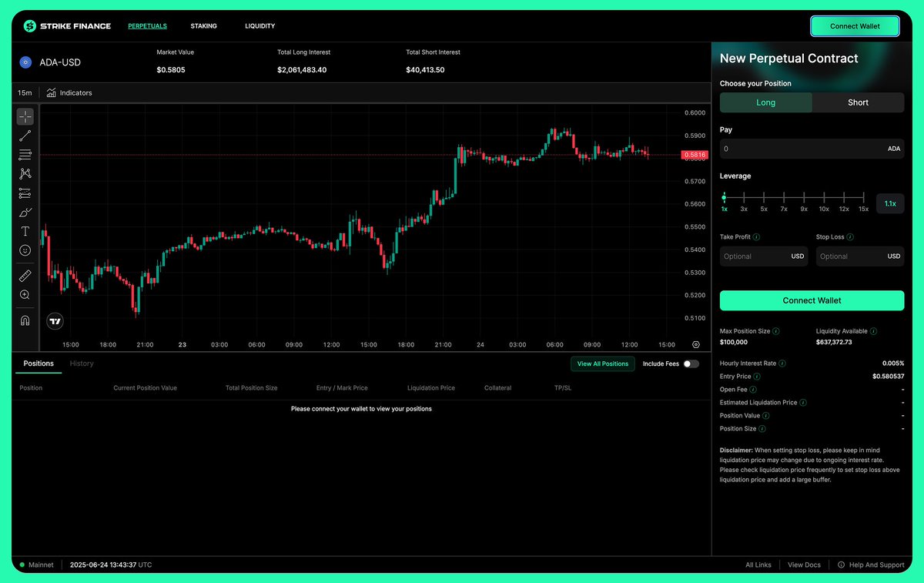The image size is (924, 583).
Task: Open the Liquidity page
Action: click(260, 26)
